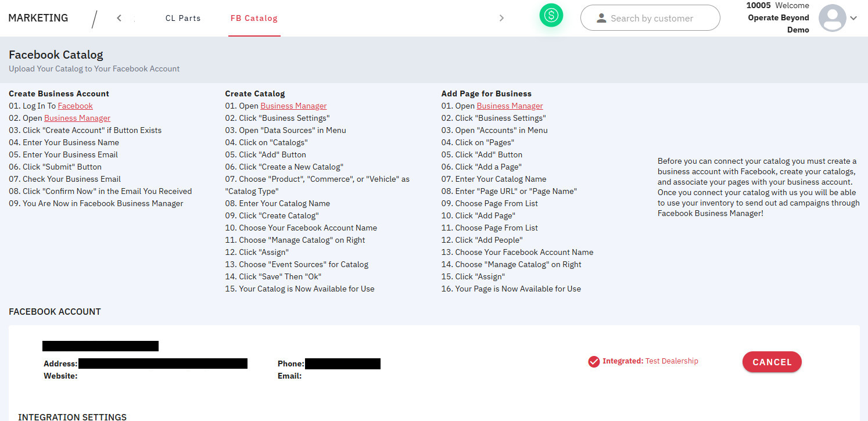
Task: Click the Website label in Facebook Account
Action: [x=60, y=376]
